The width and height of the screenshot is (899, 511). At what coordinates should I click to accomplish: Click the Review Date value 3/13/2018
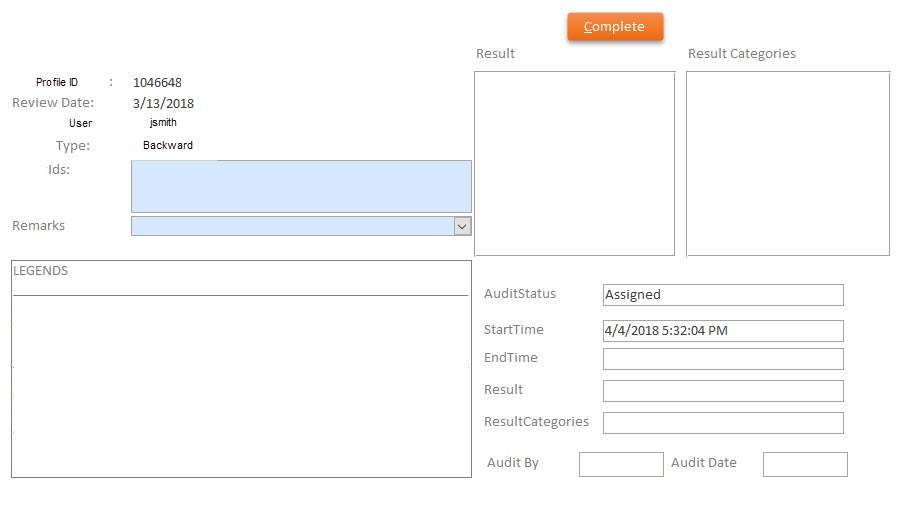click(163, 103)
